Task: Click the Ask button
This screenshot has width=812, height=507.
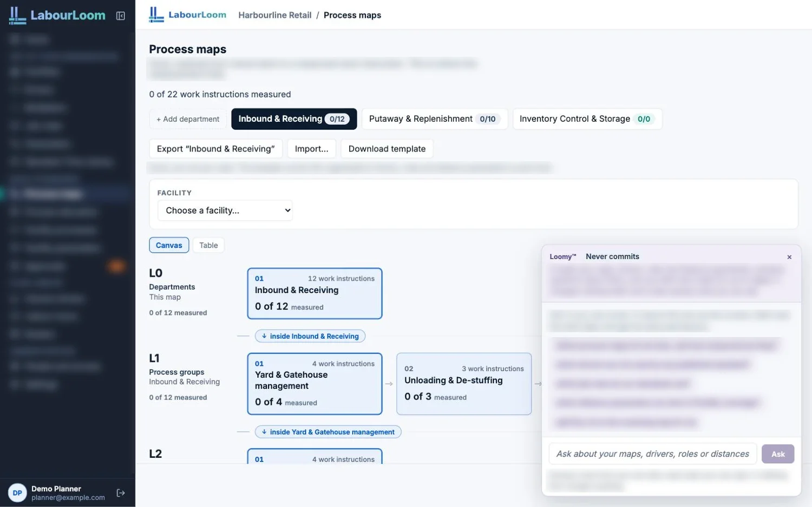Action: point(778,454)
